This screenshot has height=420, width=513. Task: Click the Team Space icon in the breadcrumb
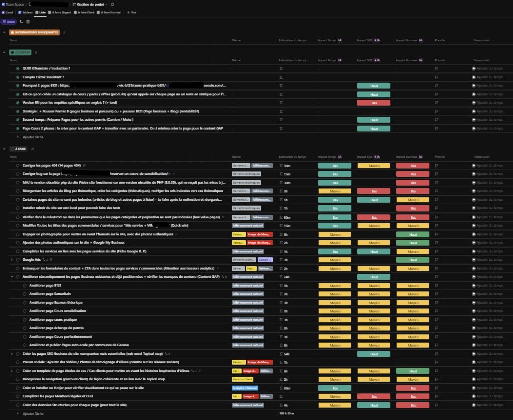pos(4,4)
